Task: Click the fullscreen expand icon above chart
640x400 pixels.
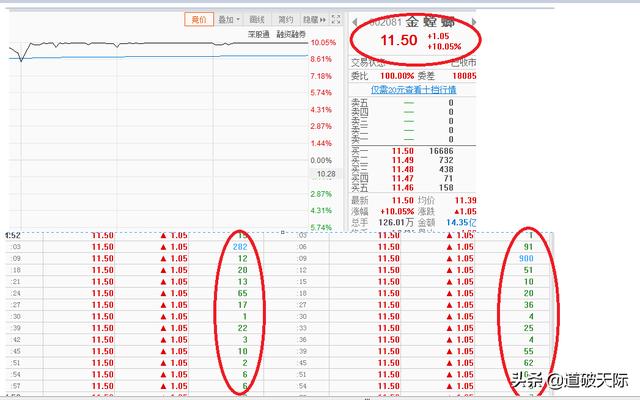Action: click(x=336, y=19)
